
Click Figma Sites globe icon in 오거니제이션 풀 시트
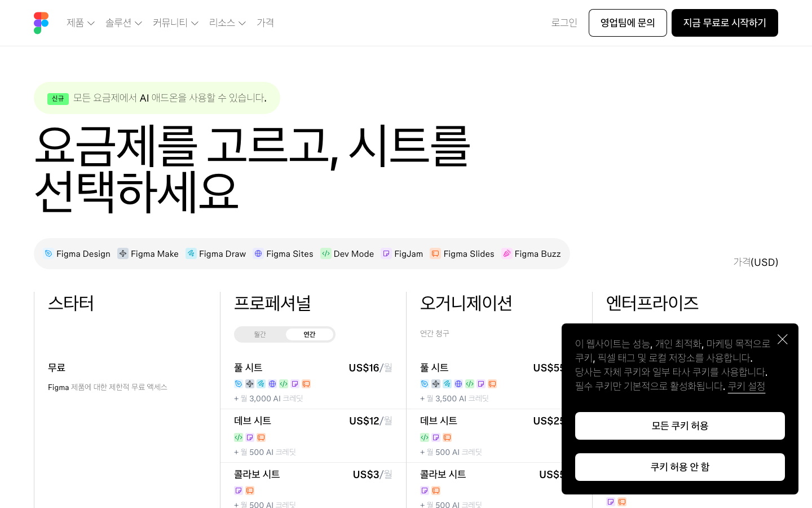click(x=458, y=384)
